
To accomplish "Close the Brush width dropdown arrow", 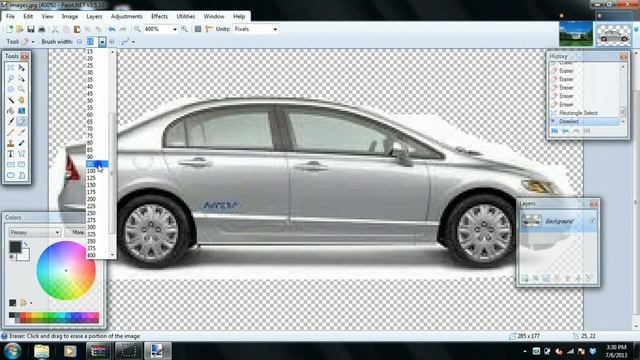I will 102,42.
